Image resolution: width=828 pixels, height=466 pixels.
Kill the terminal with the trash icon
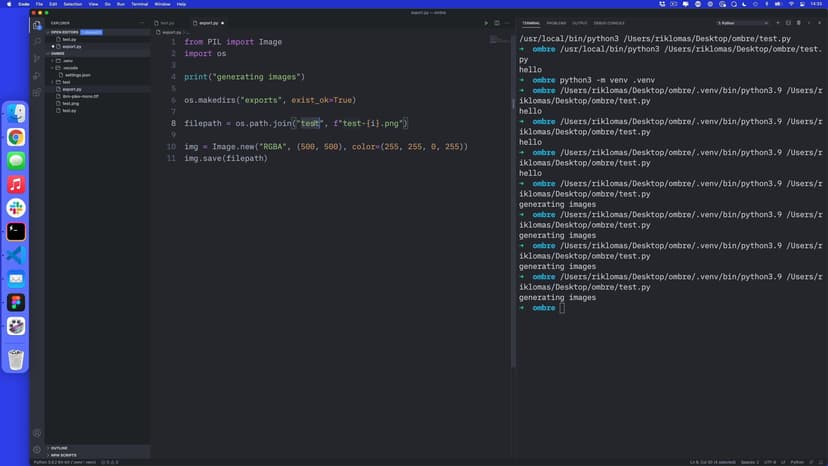798,22
